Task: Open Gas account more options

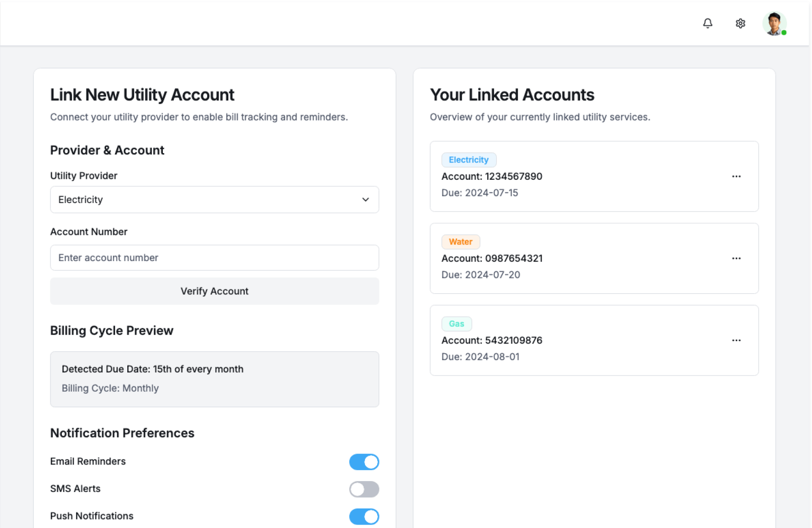Action: point(736,341)
